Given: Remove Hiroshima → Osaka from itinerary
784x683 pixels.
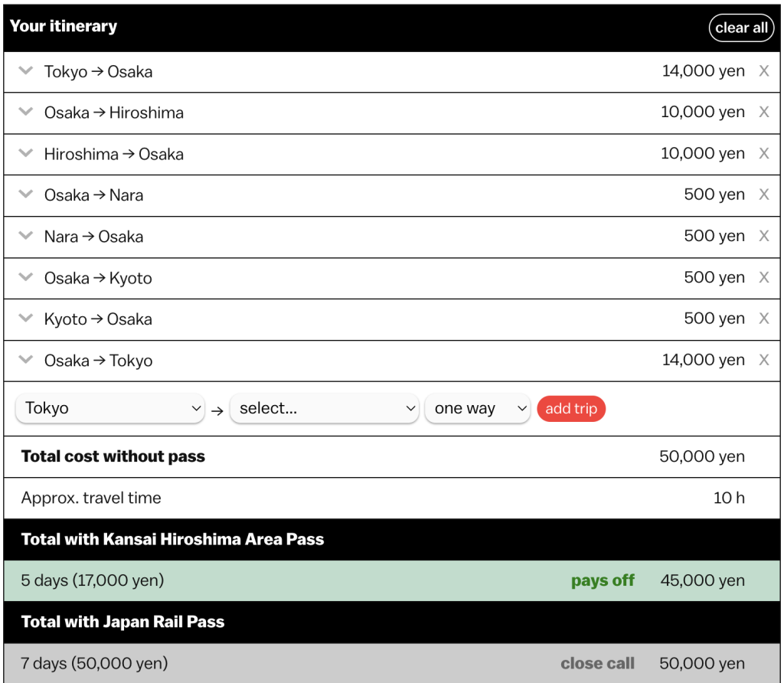Looking at the screenshot, I should coord(763,154).
